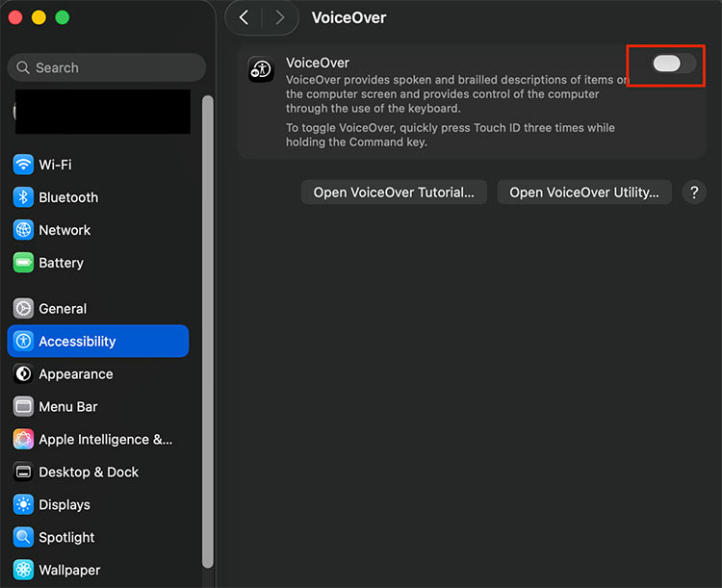Click the VoiceOver accessibility icon

262,69
